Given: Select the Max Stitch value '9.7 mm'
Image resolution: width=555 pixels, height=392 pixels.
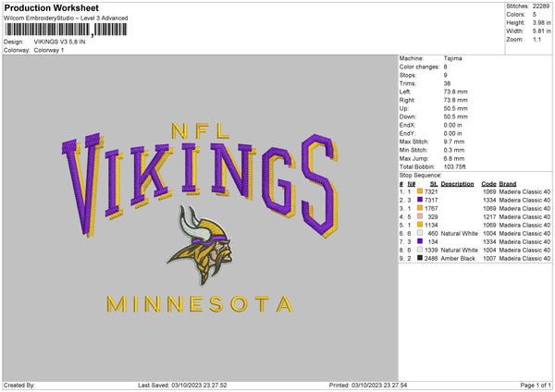Looking at the screenshot, I should pyautogui.click(x=454, y=141).
